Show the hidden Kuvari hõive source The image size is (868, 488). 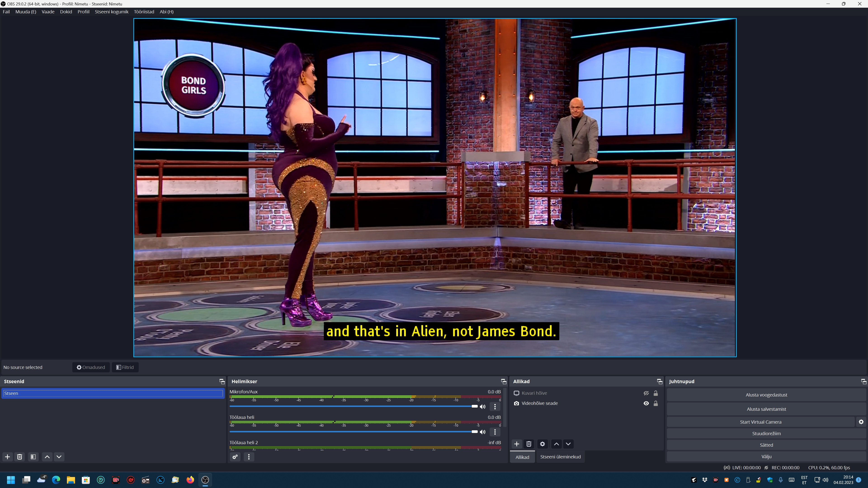coord(646,393)
